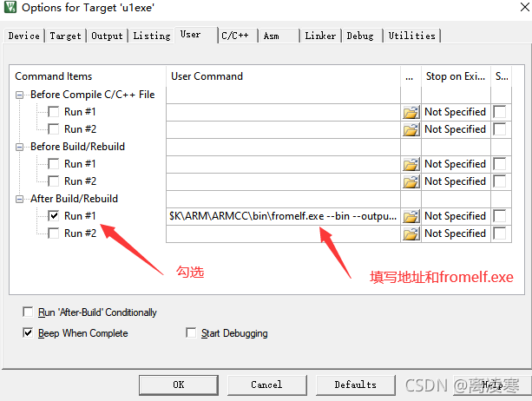
Task: Toggle Beep When Complete checkbox
Action: point(28,332)
